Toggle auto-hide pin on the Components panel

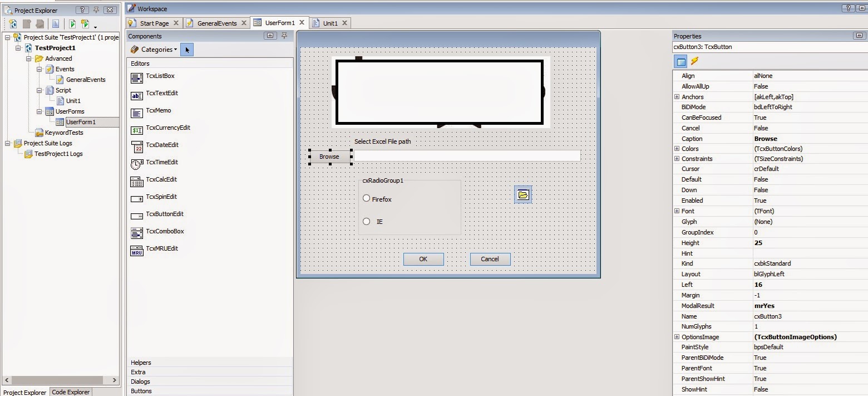coord(284,35)
